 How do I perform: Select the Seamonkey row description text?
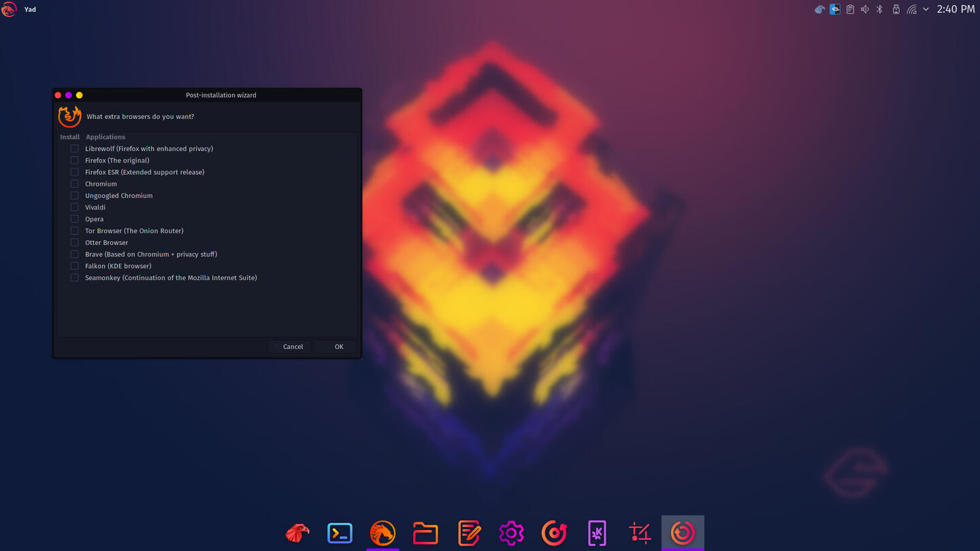click(171, 278)
